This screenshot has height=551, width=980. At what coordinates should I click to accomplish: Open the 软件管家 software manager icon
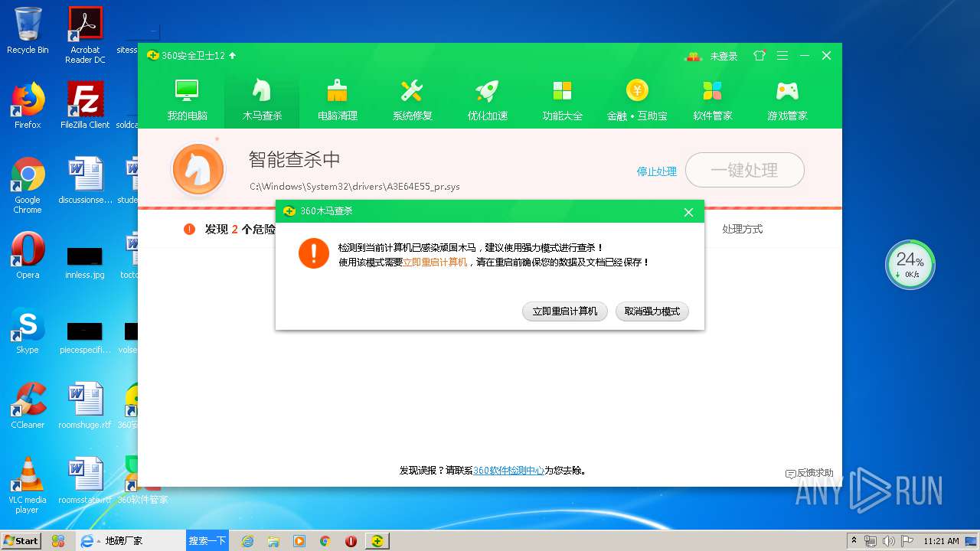[712, 100]
